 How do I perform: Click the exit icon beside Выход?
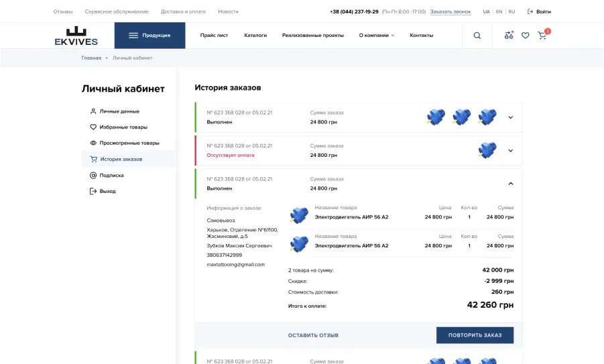[x=93, y=191]
